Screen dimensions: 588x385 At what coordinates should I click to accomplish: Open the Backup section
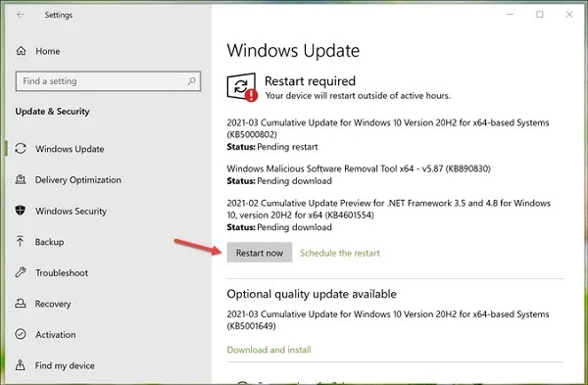click(50, 242)
